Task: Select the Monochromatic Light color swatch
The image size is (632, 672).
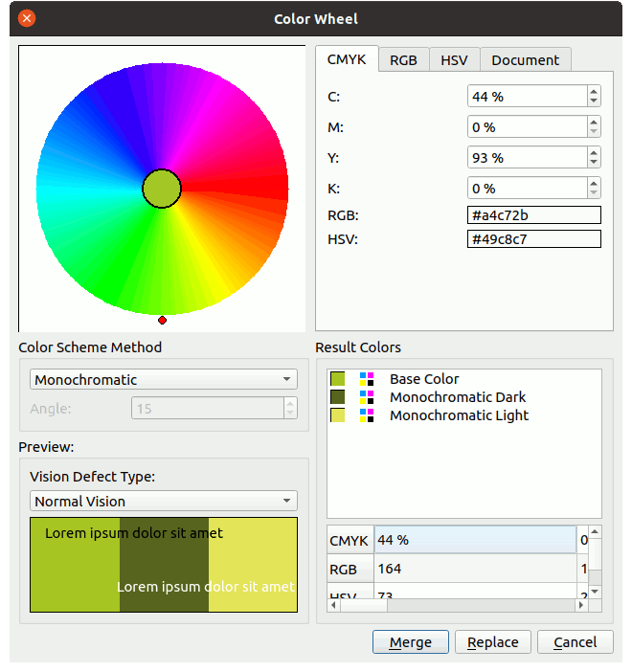Action: pos(337,415)
